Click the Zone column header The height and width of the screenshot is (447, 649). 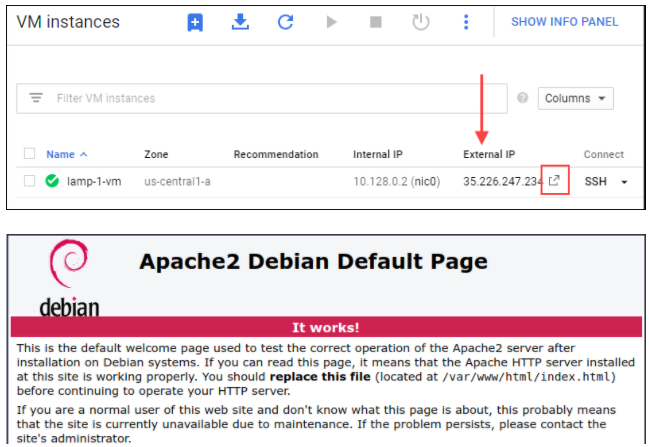[x=156, y=154]
